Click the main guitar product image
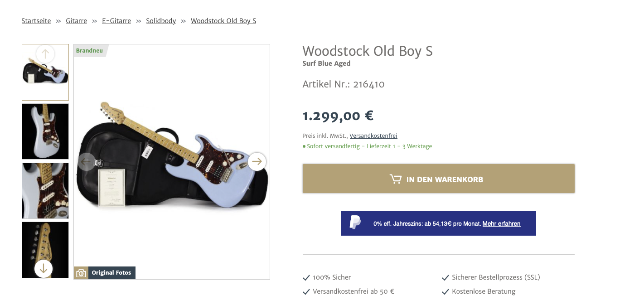 pos(172,199)
